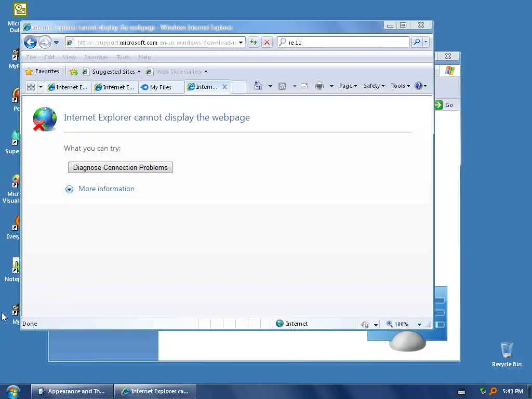This screenshot has width=532, height=399.
Task: Open the View menu
Action: click(x=69, y=57)
